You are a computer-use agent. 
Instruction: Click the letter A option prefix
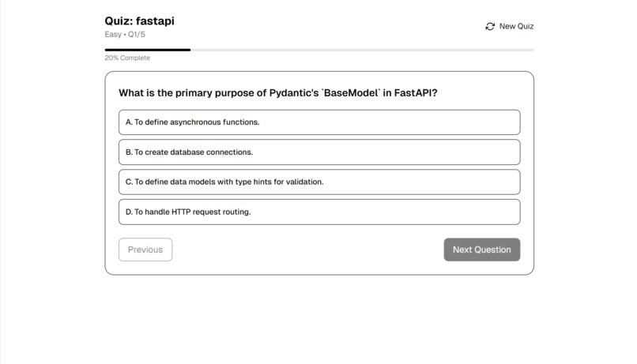[129, 122]
